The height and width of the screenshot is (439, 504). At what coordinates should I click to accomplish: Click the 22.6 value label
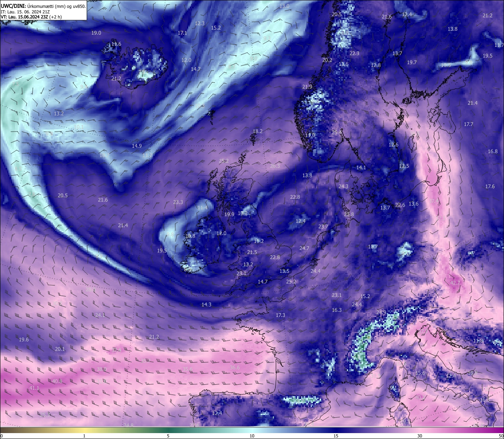click(400, 205)
